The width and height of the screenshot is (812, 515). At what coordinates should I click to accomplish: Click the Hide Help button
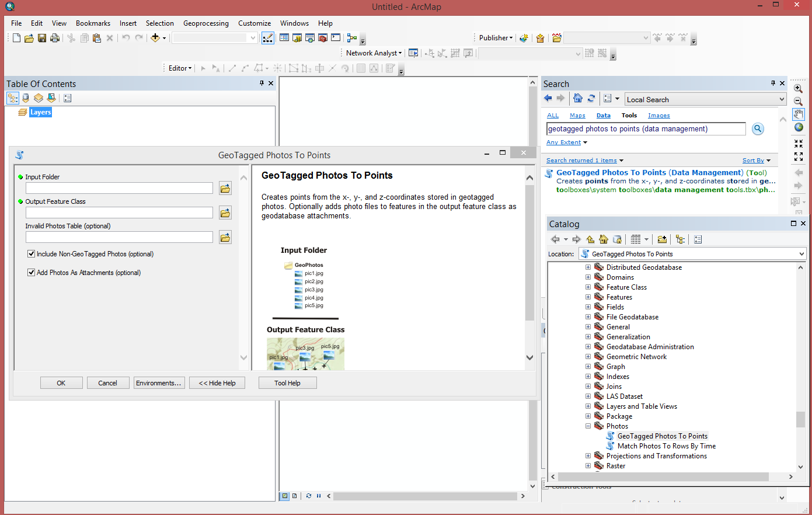[217, 383]
